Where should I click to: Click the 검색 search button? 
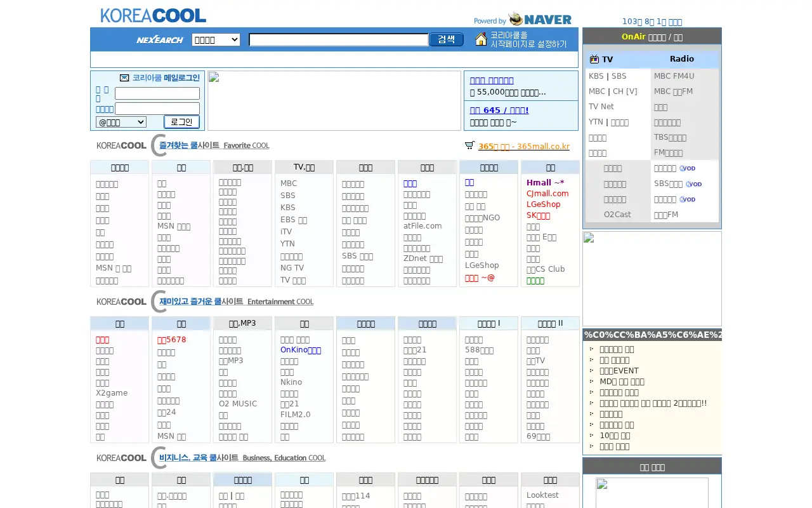447,39
